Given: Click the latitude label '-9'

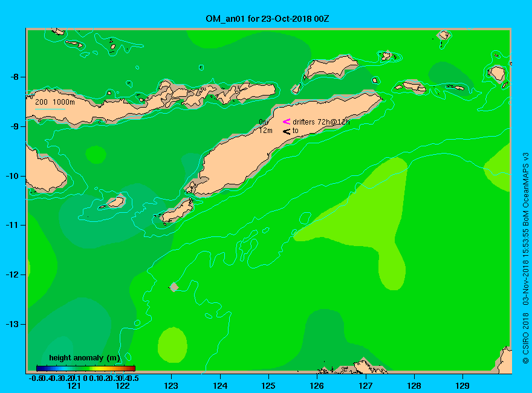Looking at the screenshot, I should coord(15,126).
